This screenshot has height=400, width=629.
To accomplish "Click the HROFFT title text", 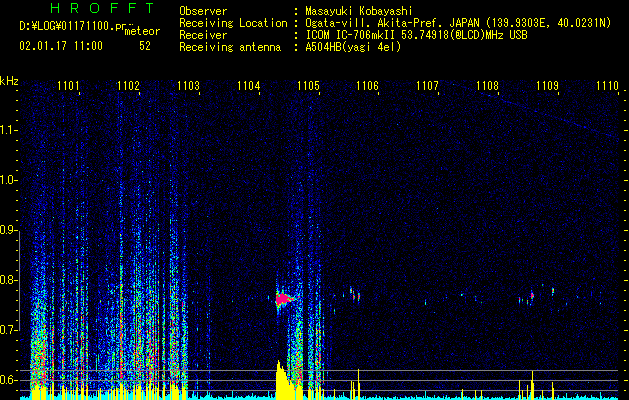I will click(x=102, y=8).
